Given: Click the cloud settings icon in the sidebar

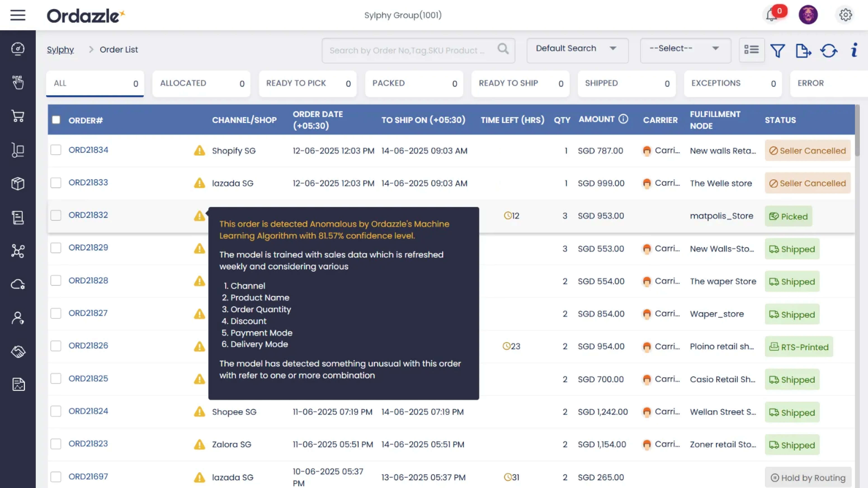Looking at the screenshot, I should tap(18, 284).
